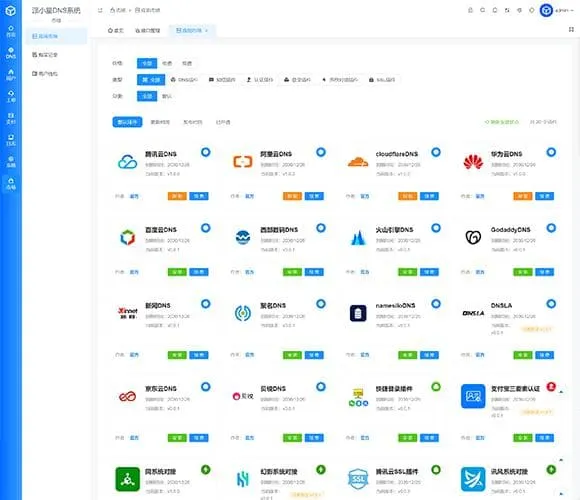Select the DNS plugin type filter chip

(x=184, y=80)
